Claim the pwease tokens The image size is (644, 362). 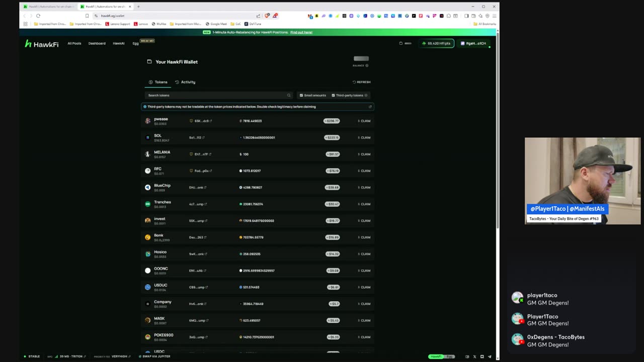(364, 121)
